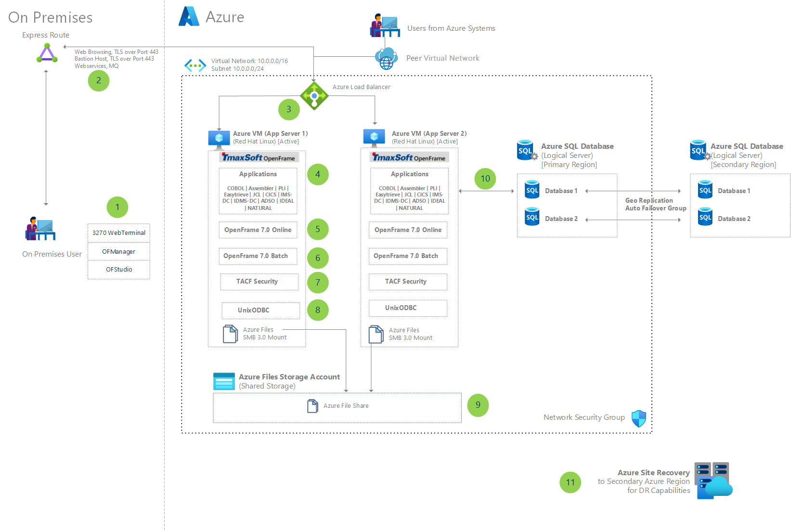The image size is (791, 532).
Task: Select the Azure Site Recovery icon
Action: (713, 480)
